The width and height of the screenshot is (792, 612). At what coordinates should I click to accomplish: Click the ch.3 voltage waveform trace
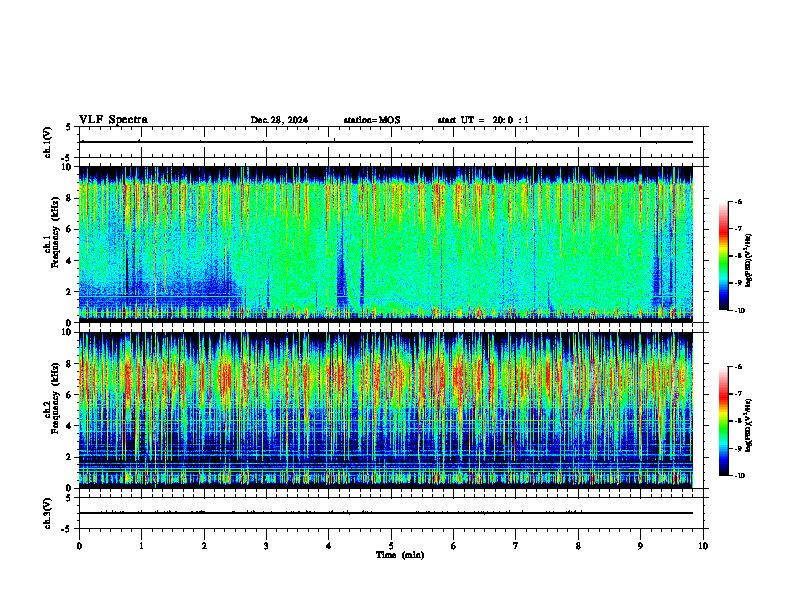click(386, 513)
